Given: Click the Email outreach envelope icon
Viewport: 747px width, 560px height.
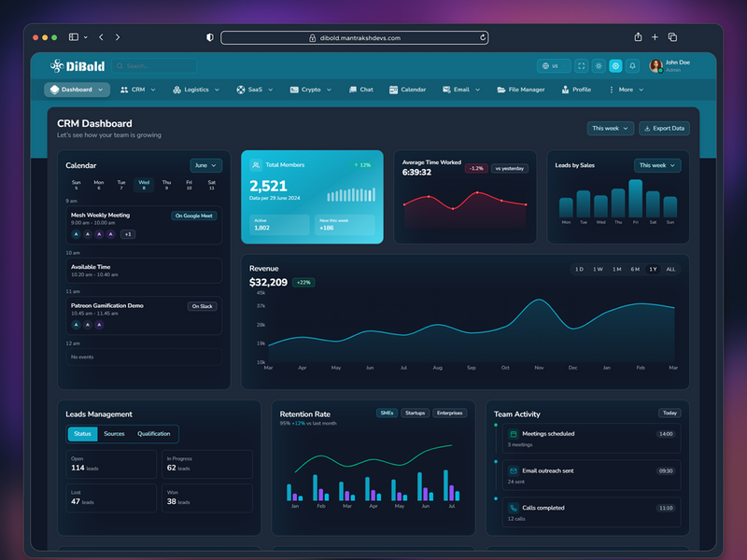Looking at the screenshot, I should point(513,471).
